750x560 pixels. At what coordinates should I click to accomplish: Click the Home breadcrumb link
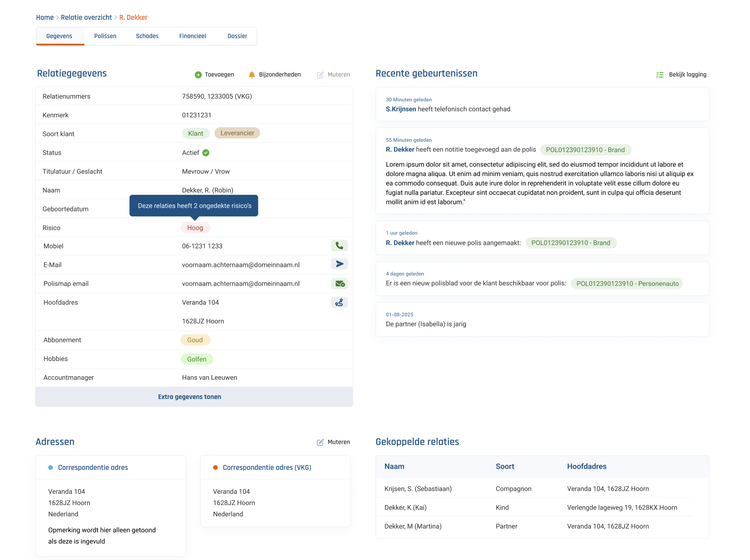tap(45, 17)
